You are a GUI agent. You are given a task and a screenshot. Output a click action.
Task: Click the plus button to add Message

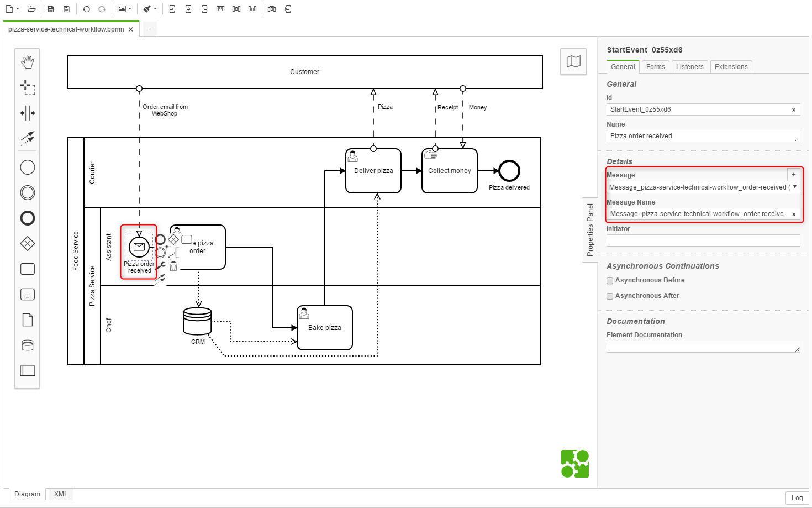click(793, 175)
